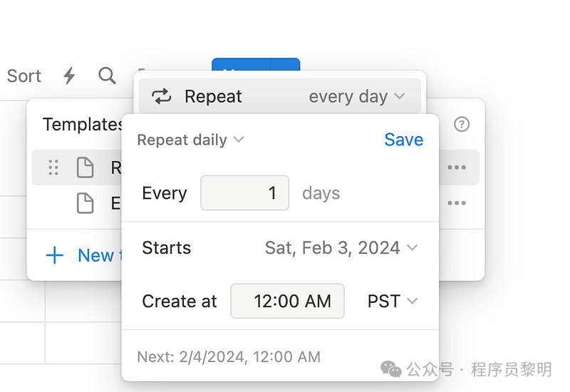Click the Every days number field
This screenshot has width=570, height=392.
click(245, 193)
